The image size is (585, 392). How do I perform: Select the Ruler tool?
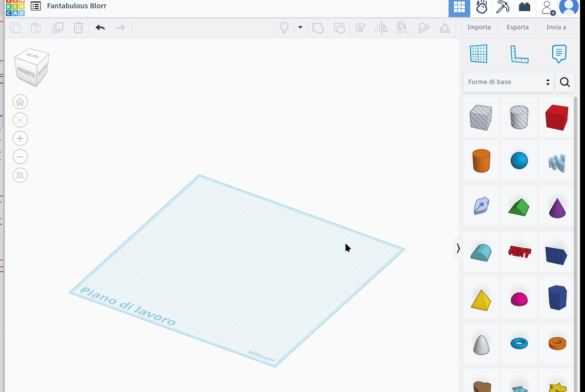pos(519,54)
